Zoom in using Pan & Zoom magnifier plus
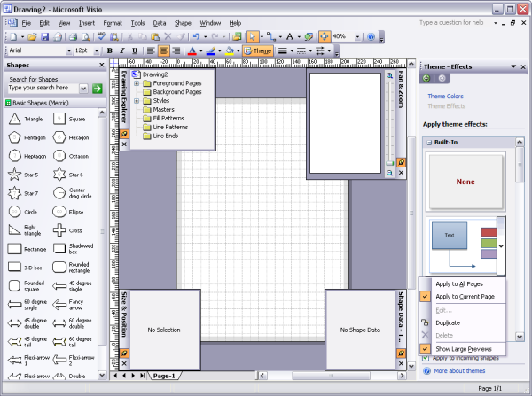 tap(389, 75)
